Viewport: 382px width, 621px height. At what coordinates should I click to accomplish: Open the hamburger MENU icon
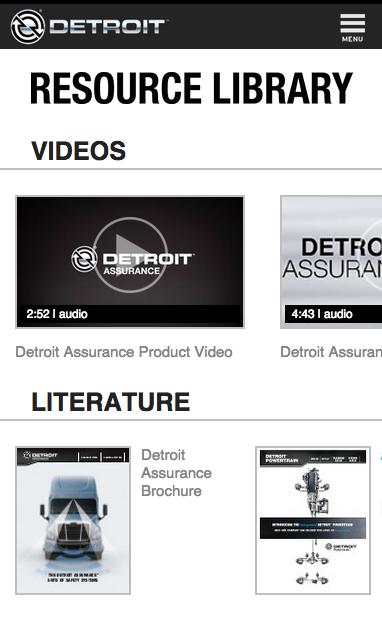point(352,27)
